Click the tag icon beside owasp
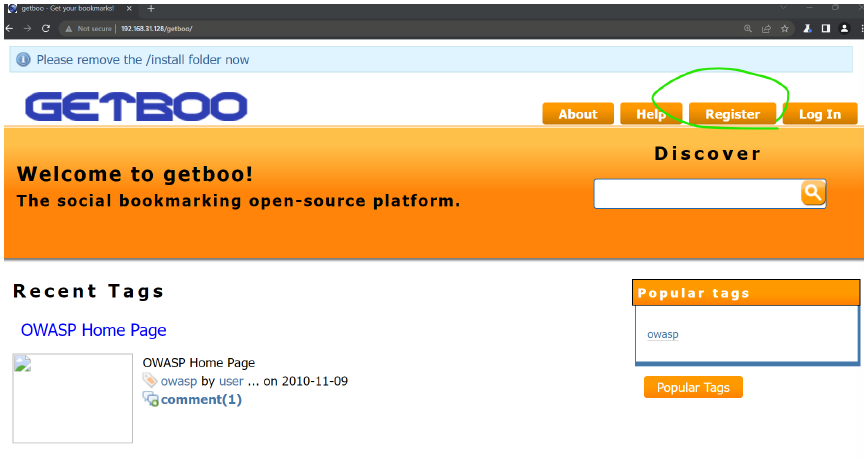The width and height of the screenshot is (868, 464). [150, 380]
